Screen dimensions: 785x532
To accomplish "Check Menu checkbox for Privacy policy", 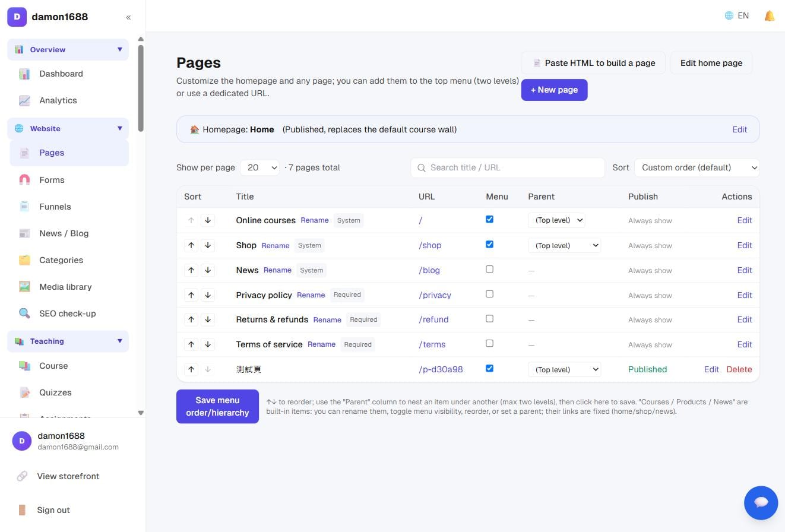I will (489, 294).
